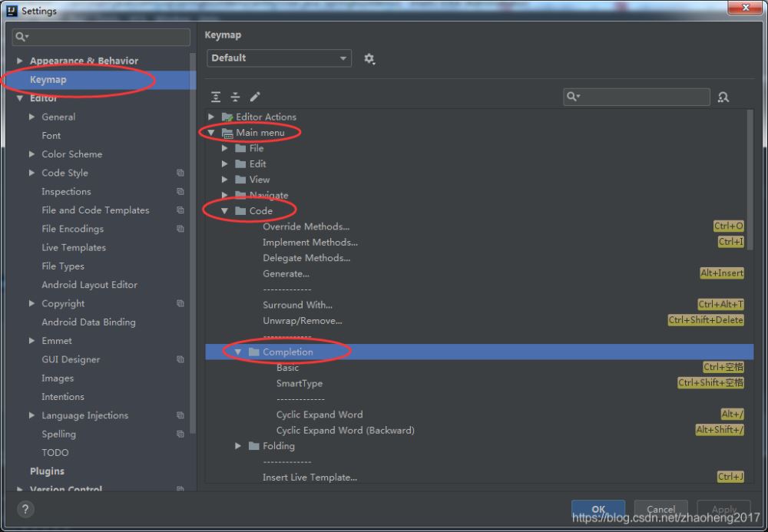
Task: Click Find Actions by Shortcut icon
Action: [x=723, y=97]
